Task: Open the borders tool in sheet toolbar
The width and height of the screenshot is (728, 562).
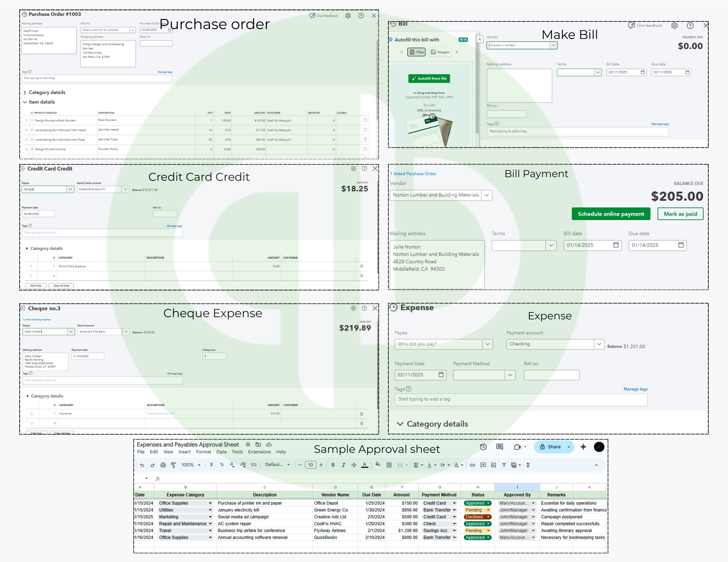Action: pos(389,465)
